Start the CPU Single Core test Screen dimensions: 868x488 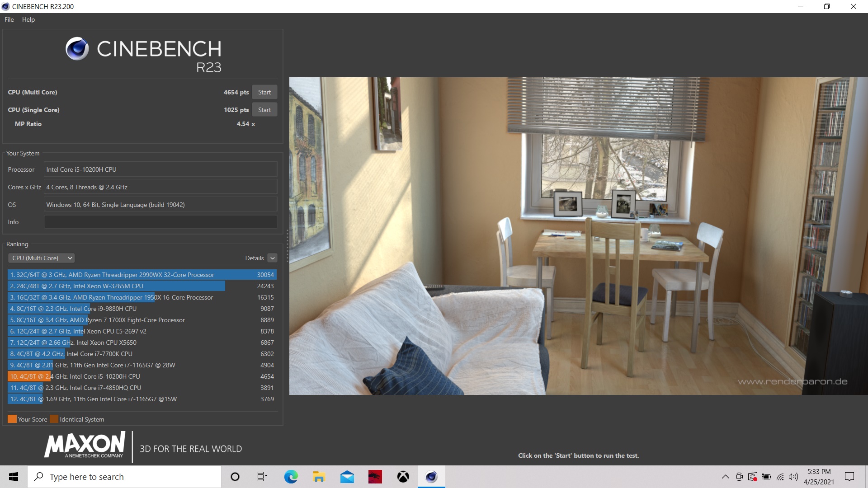(x=264, y=110)
